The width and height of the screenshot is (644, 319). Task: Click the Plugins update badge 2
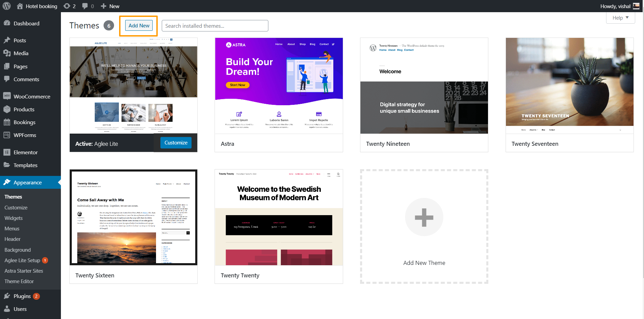pyautogui.click(x=36, y=296)
